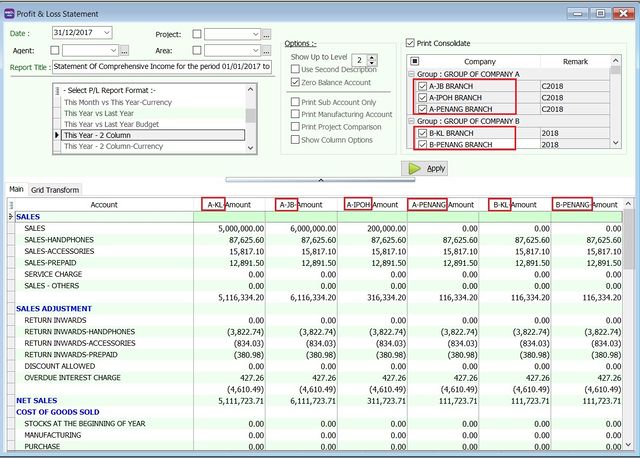Click the Report Title text field
This screenshot has width=640, height=458.
(161, 67)
